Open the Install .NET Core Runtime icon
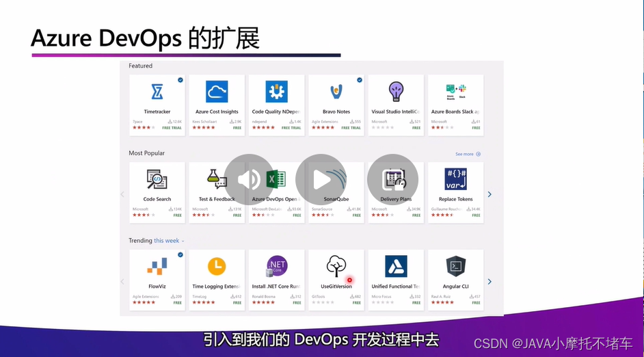 [276, 266]
